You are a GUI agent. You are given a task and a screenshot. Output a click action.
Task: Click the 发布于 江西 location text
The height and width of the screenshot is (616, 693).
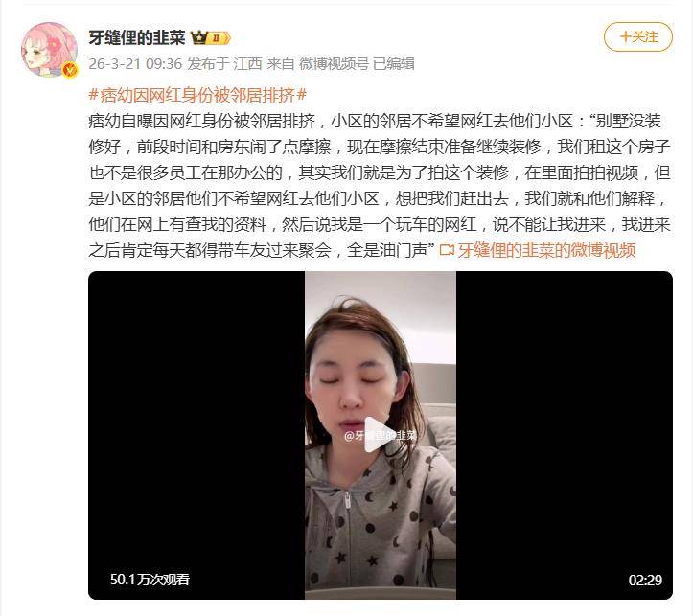click(x=224, y=64)
